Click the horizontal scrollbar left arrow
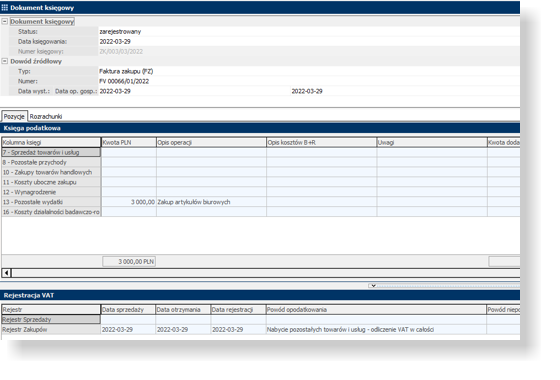This screenshot has width=560, height=380. [6, 273]
